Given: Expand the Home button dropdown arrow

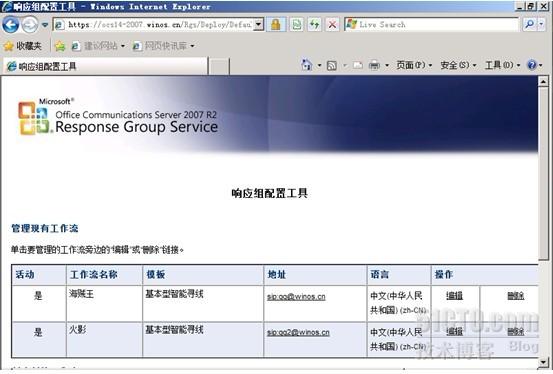Looking at the screenshot, I should 319,66.
